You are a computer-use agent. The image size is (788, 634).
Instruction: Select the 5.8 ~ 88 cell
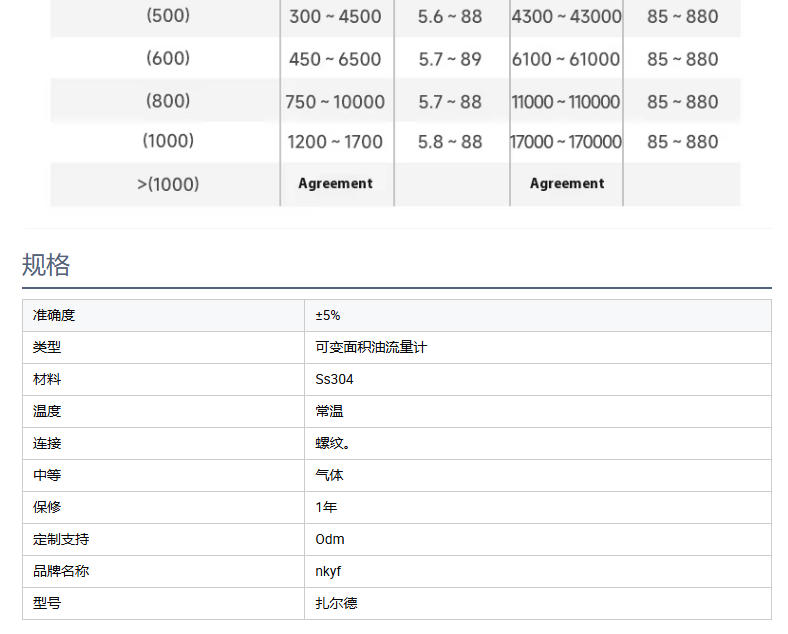pyautogui.click(x=450, y=142)
